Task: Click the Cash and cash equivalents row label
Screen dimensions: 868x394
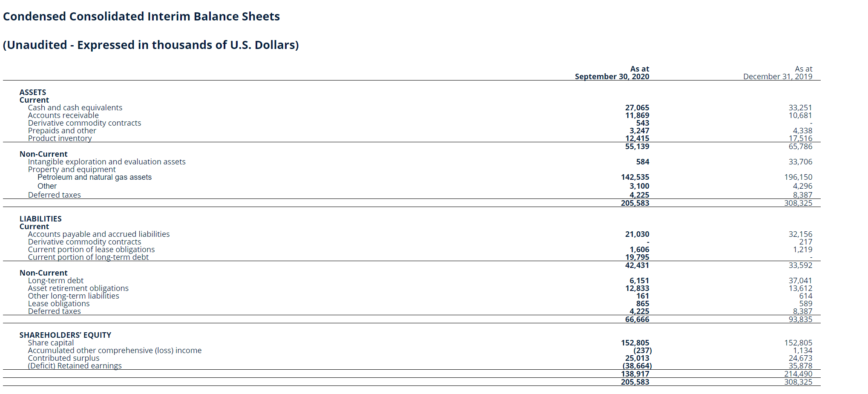Action: pos(75,108)
